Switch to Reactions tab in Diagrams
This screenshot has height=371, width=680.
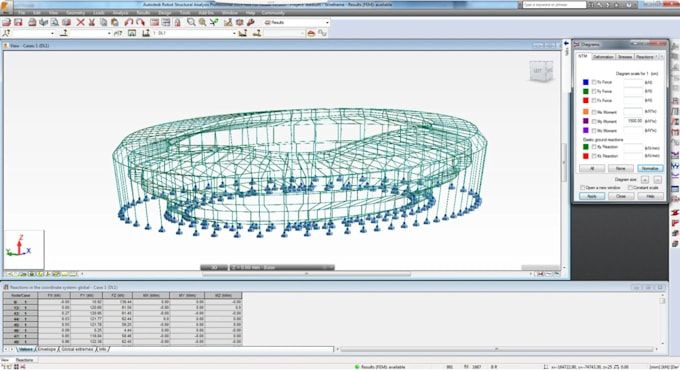tap(644, 57)
